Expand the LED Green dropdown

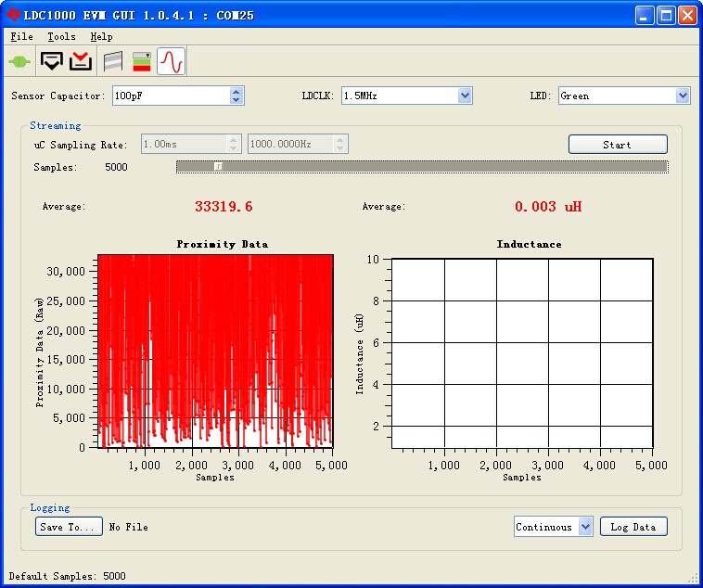pyautogui.click(x=683, y=96)
